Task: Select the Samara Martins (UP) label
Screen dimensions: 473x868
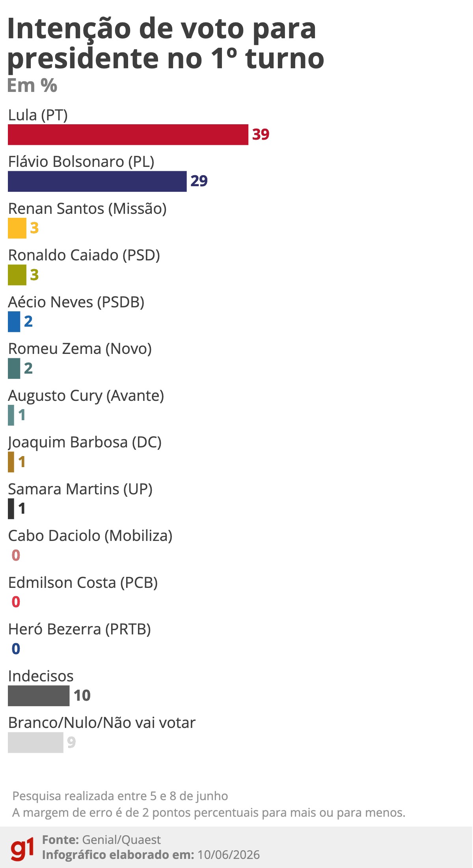Action: tap(80, 489)
